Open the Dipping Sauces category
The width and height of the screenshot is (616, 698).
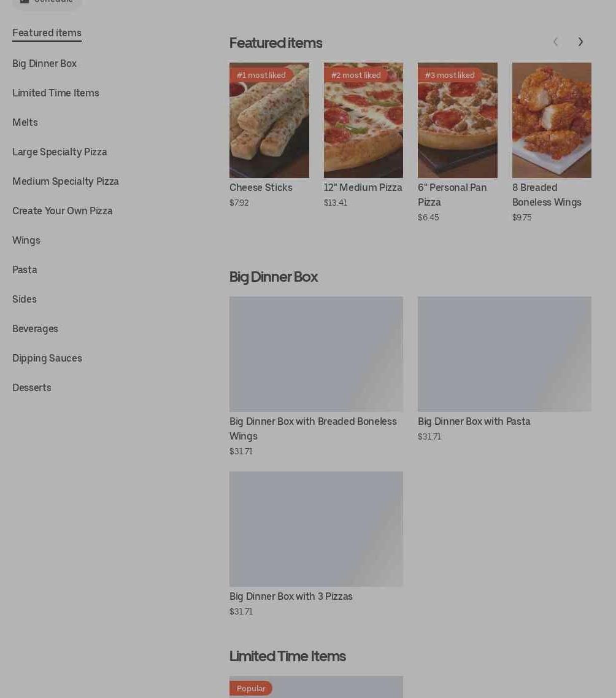pos(47,359)
